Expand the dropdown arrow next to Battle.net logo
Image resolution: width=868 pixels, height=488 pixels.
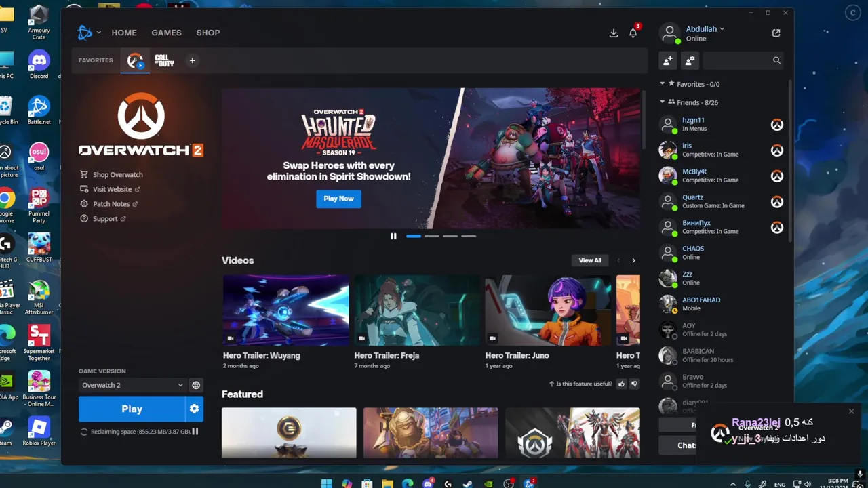tap(99, 32)
